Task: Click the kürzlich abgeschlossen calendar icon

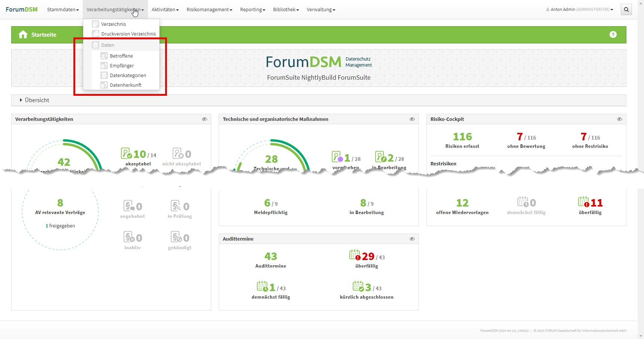Action: pyautogui.click(x=358, y=287)
